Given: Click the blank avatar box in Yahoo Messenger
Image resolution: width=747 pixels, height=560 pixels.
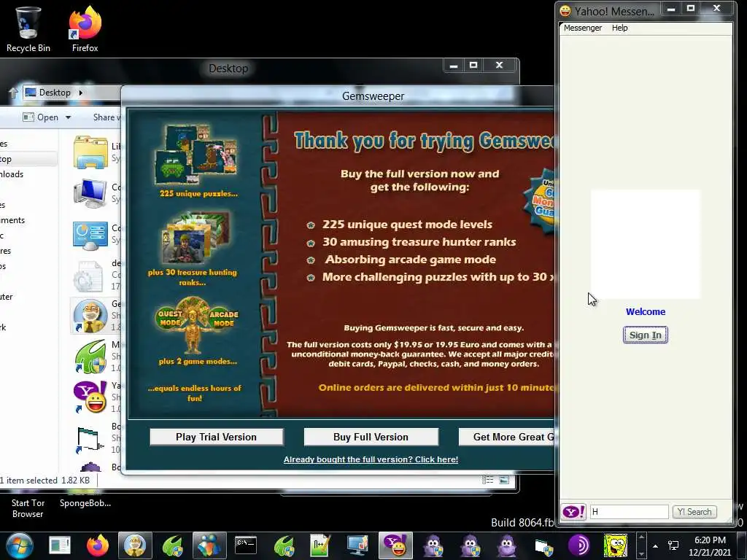Looking at the screenshot, I should [x=645, y=244].
